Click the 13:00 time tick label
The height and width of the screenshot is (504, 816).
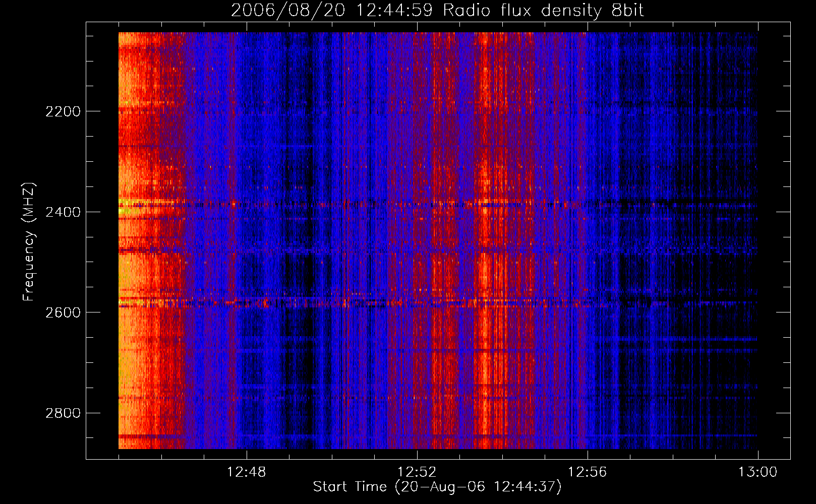point(758,472)
